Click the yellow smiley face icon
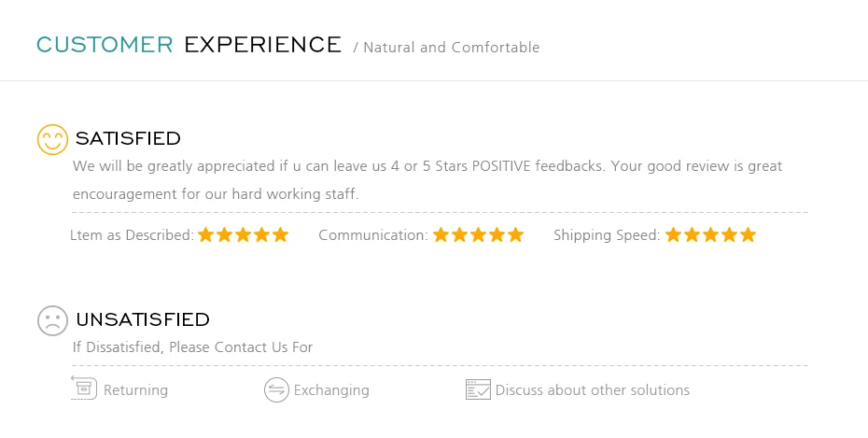 click(52, 139)
